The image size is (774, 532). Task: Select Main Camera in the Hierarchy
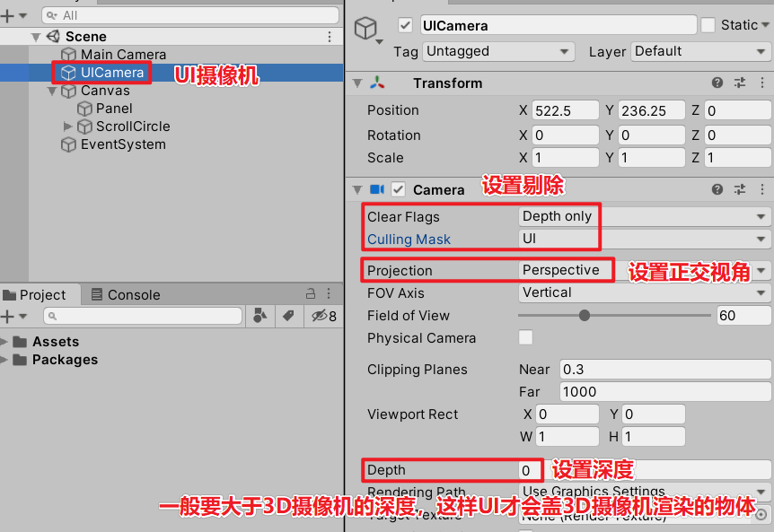[x=123, y=54]
